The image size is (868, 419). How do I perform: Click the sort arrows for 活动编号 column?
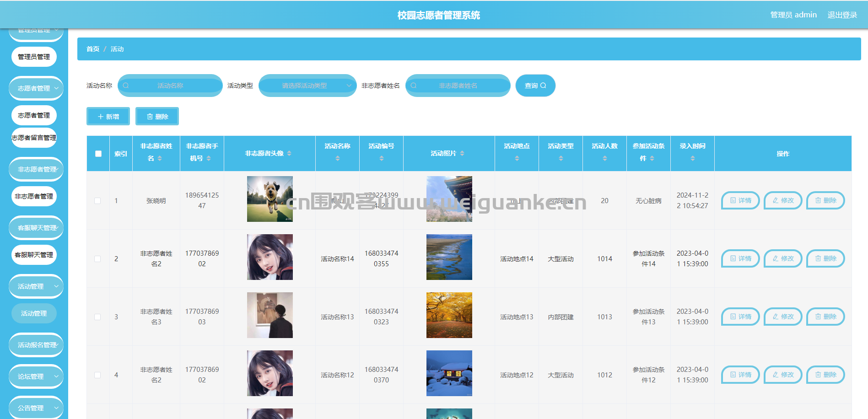pos(382,158)
